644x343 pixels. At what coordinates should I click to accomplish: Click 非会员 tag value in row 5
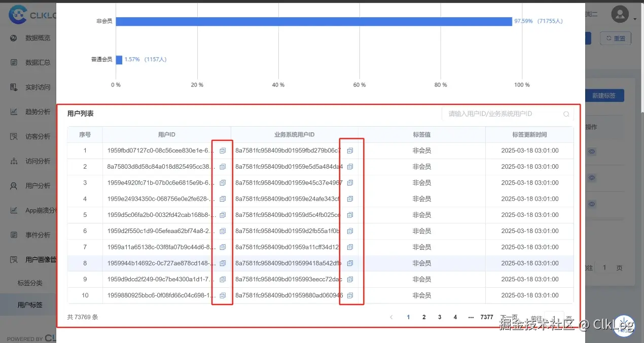coord(422,215)
